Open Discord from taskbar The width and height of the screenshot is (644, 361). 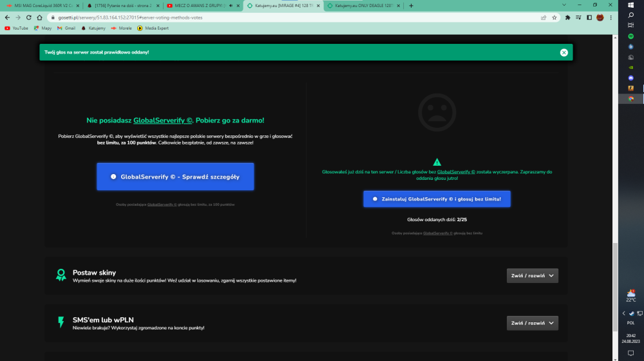(631, 78)
